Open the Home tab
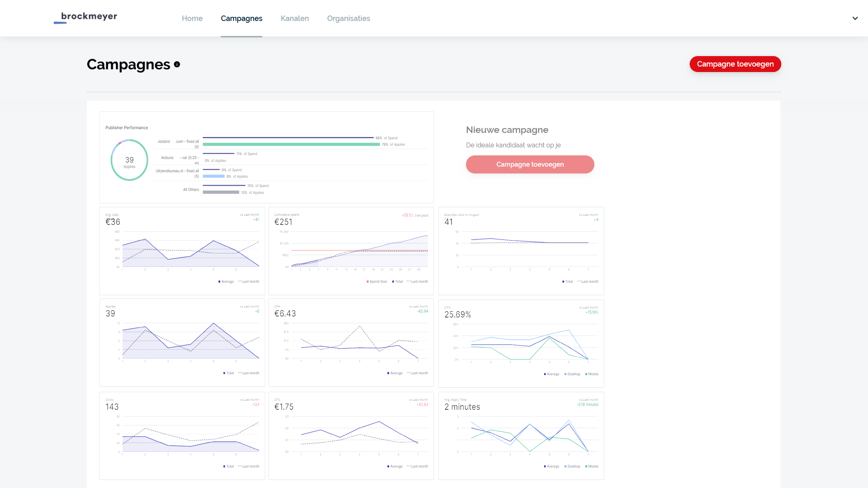This screenshot has height=488, width=868. pos(192,18)
